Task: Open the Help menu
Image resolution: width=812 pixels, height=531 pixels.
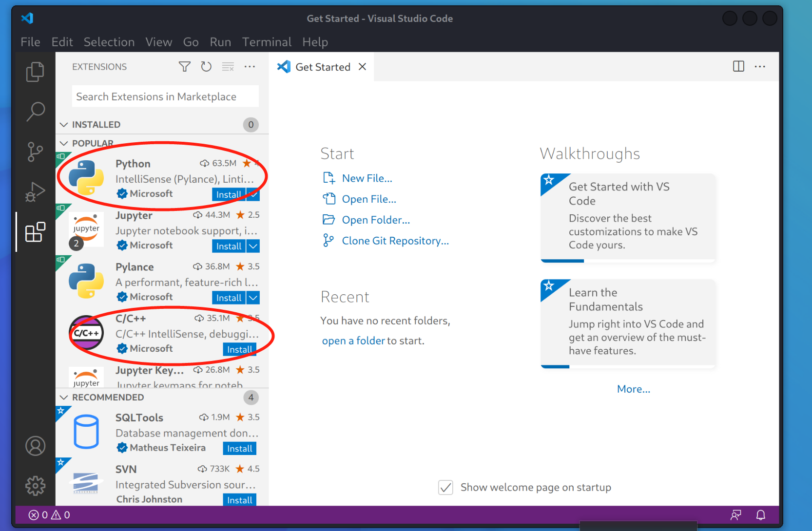Action: [x=315, y=42]
